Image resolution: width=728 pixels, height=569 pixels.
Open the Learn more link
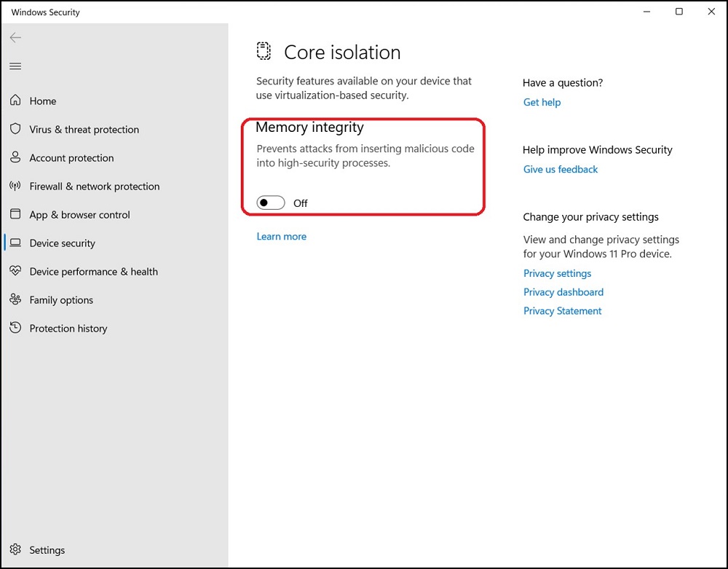point(281,236)
